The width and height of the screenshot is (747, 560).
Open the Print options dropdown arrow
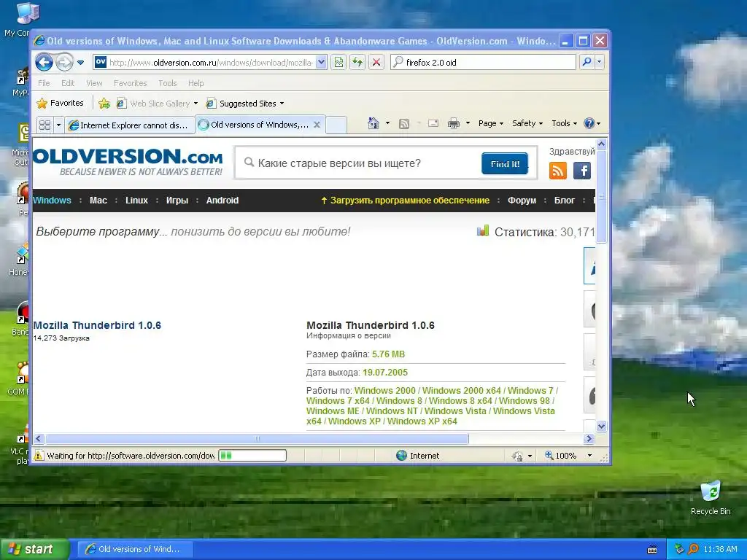point(468,123)
